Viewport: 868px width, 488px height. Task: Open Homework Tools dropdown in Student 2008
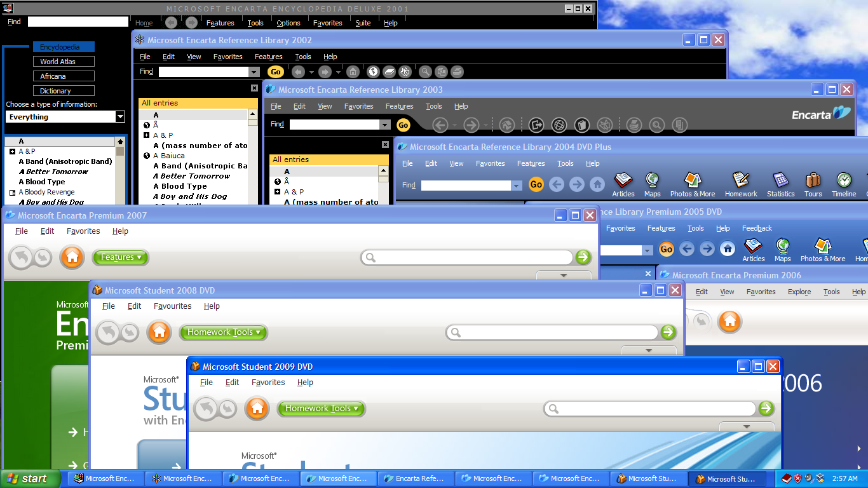click(x=223, y=332)
